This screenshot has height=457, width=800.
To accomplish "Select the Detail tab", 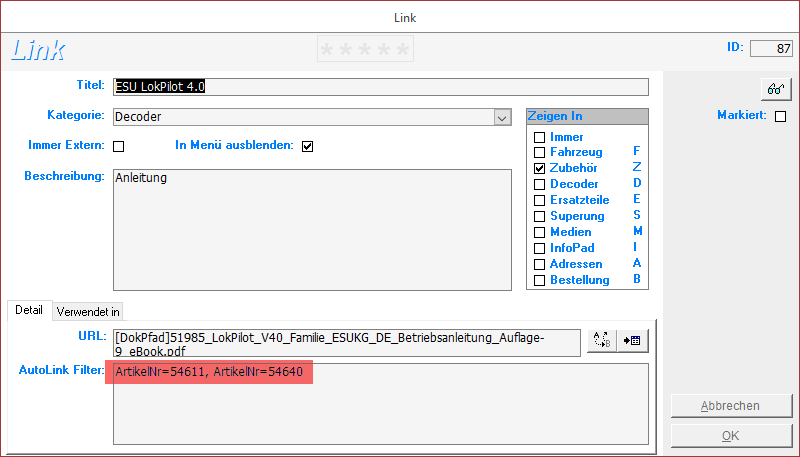I will [29, 310].
